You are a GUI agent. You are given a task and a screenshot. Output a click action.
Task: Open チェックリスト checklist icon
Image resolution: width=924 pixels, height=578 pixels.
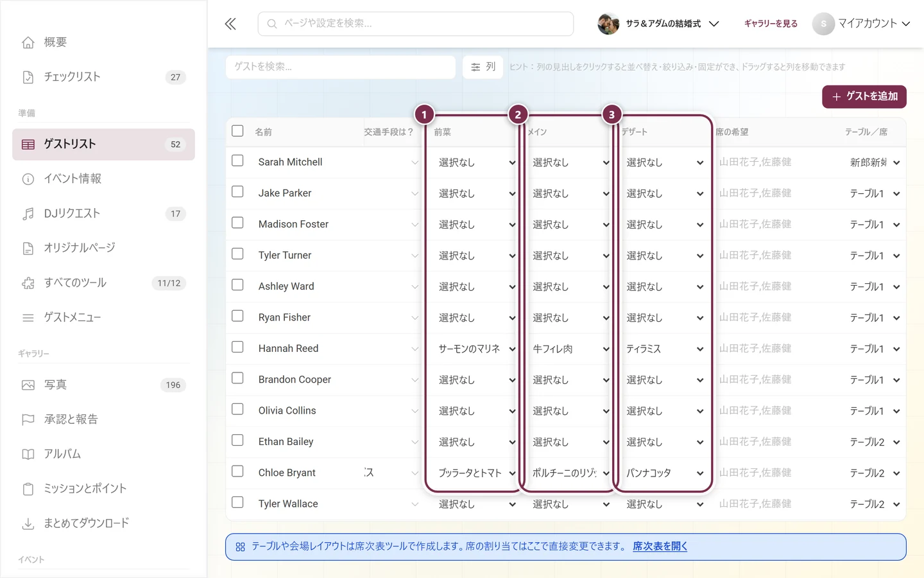[x=28, y=77]
